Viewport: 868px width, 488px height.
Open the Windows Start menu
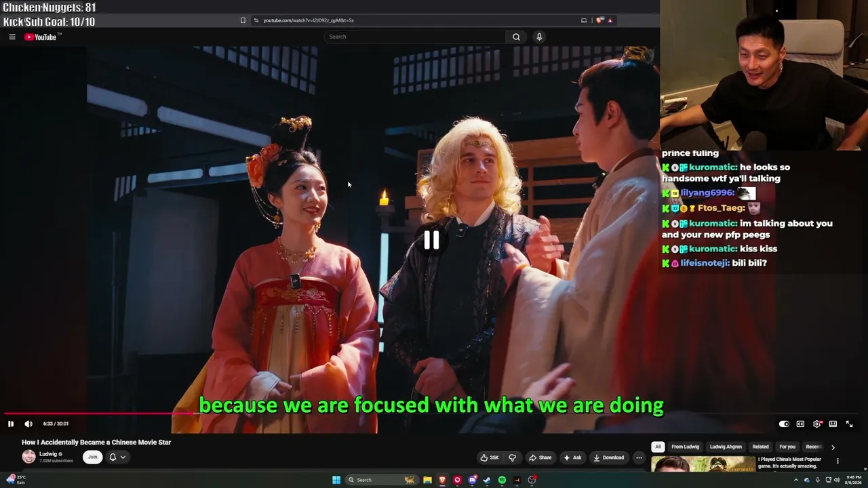336,480
